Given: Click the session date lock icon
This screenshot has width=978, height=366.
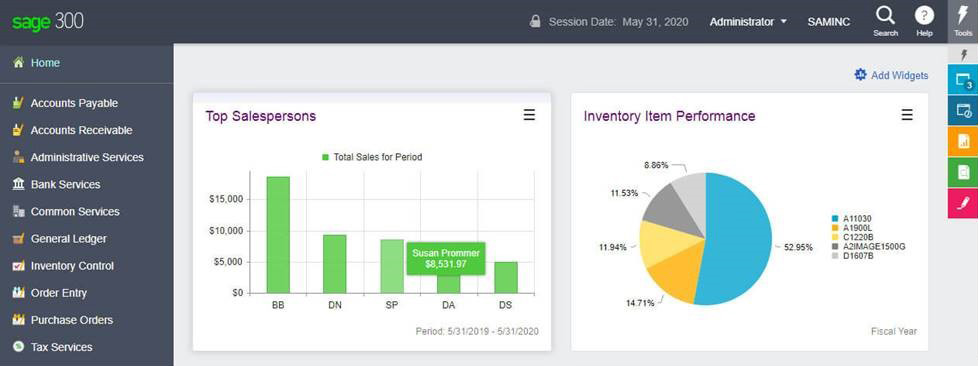Looking at the screenshot, I should point(535,21).
